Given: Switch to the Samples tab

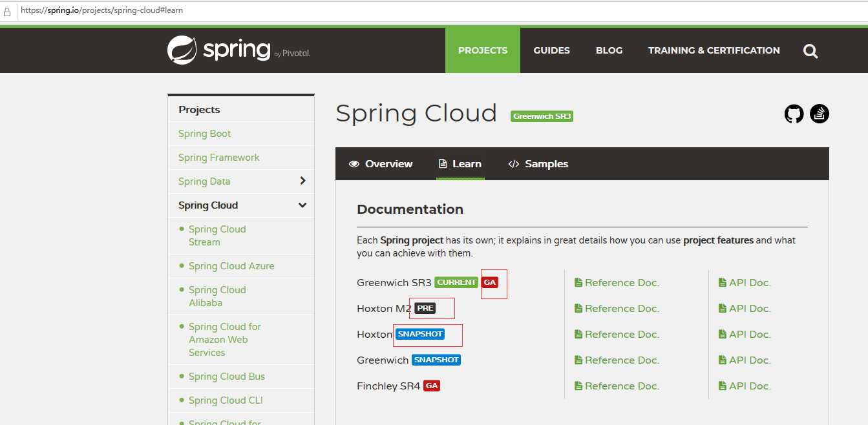Looking at the screenshot, I should [538, 163].
